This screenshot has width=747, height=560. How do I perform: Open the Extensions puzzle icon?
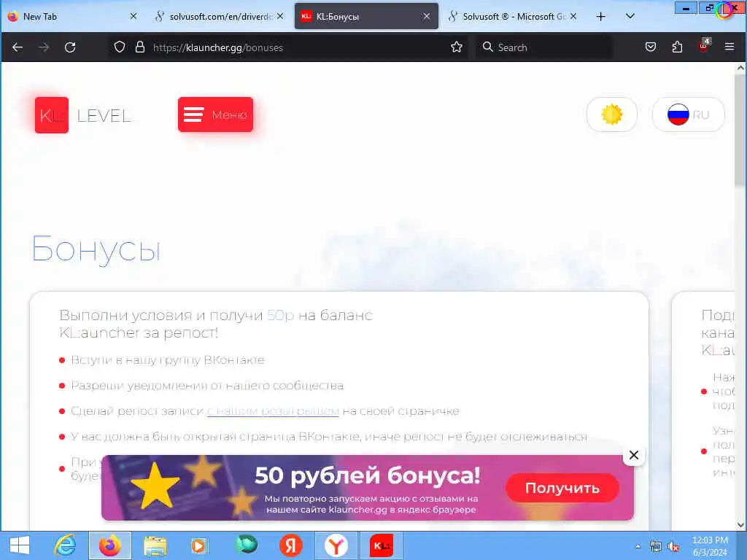(x=677, y=47)
